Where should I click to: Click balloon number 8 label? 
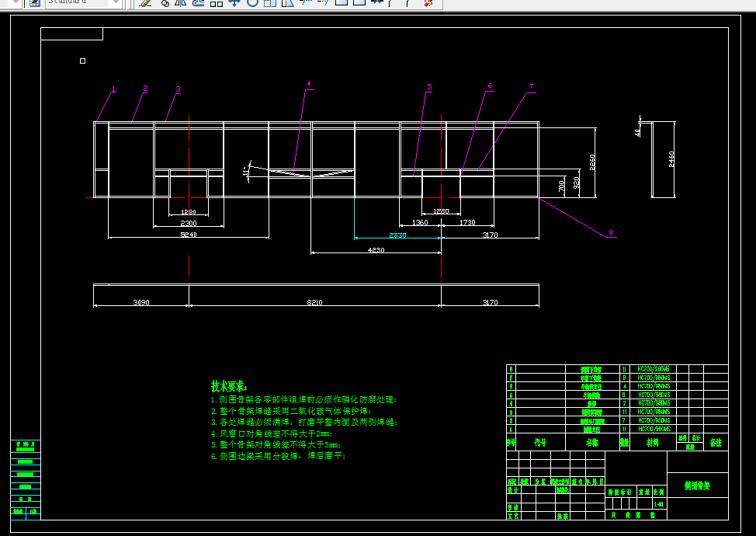[612, 232]
